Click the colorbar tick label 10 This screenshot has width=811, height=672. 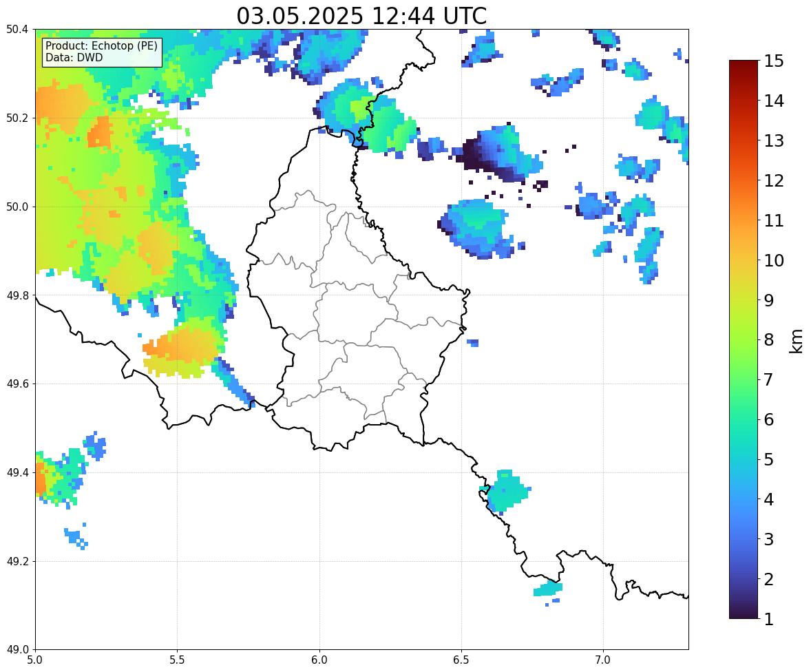tap(774, 260)
